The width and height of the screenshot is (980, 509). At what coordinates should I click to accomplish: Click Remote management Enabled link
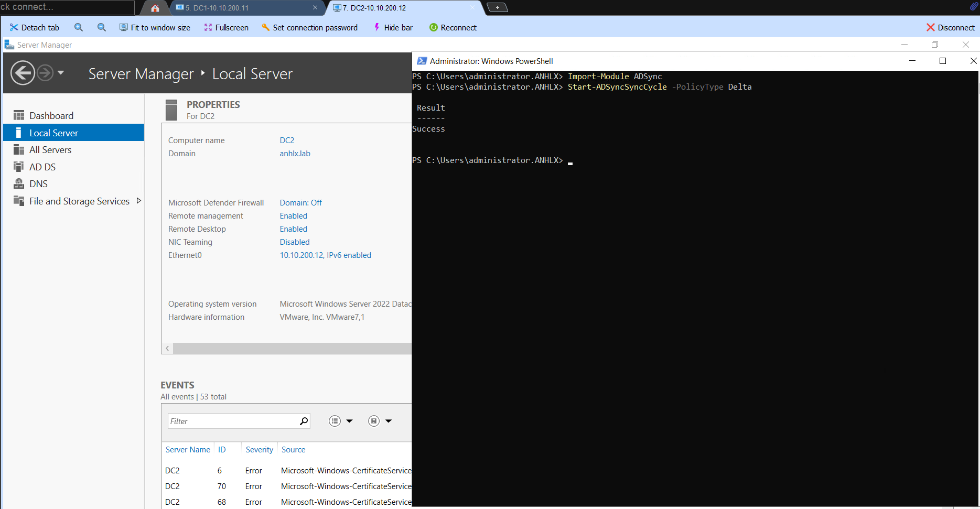[293, 216]
